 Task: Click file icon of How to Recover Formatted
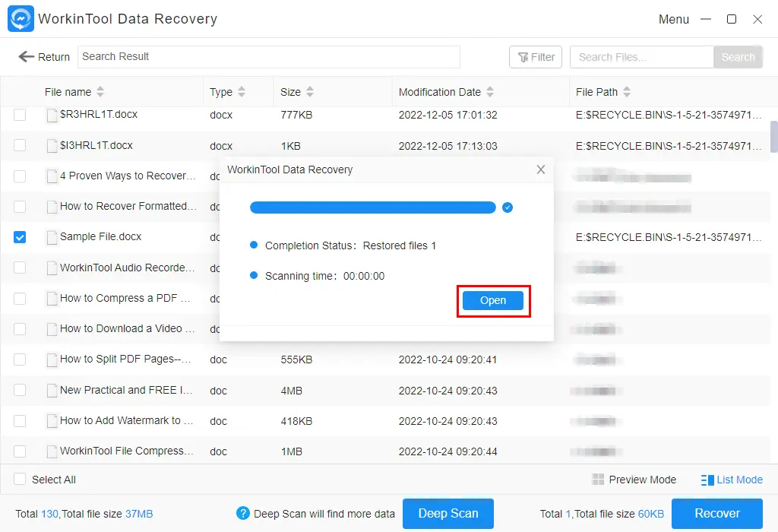(52, 207)
